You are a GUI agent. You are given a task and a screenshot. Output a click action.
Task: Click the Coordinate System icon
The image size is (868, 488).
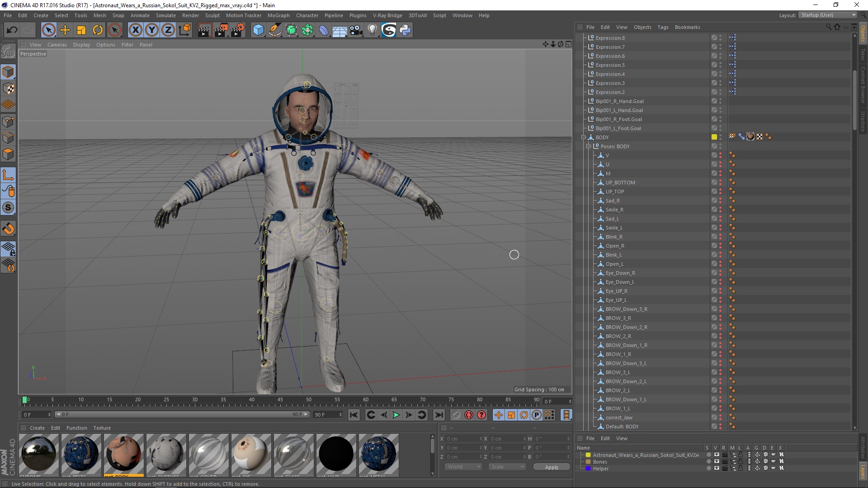(184, 30)
